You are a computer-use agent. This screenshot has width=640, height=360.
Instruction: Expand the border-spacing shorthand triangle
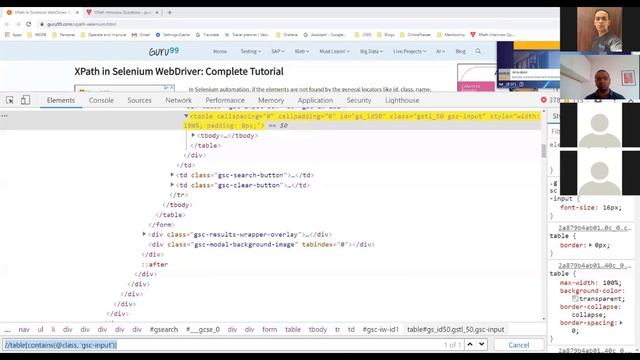coord(621,322)
